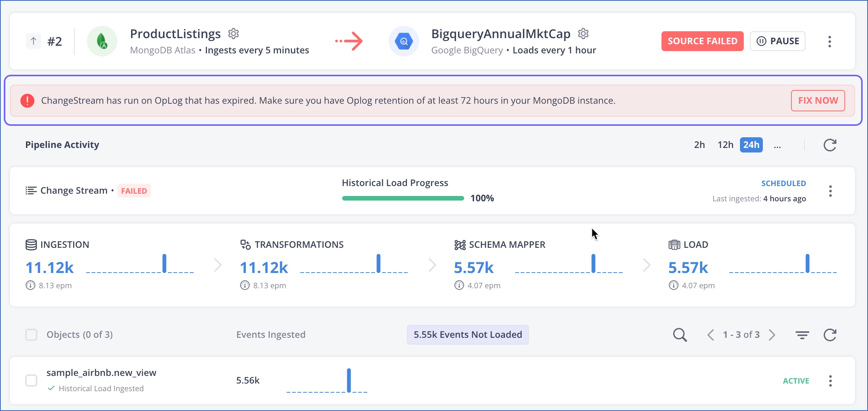The image size is (868, 411).
Task: Expand chevron between Transformations and Schema Mapper
Action: click(x=432, y=265)
